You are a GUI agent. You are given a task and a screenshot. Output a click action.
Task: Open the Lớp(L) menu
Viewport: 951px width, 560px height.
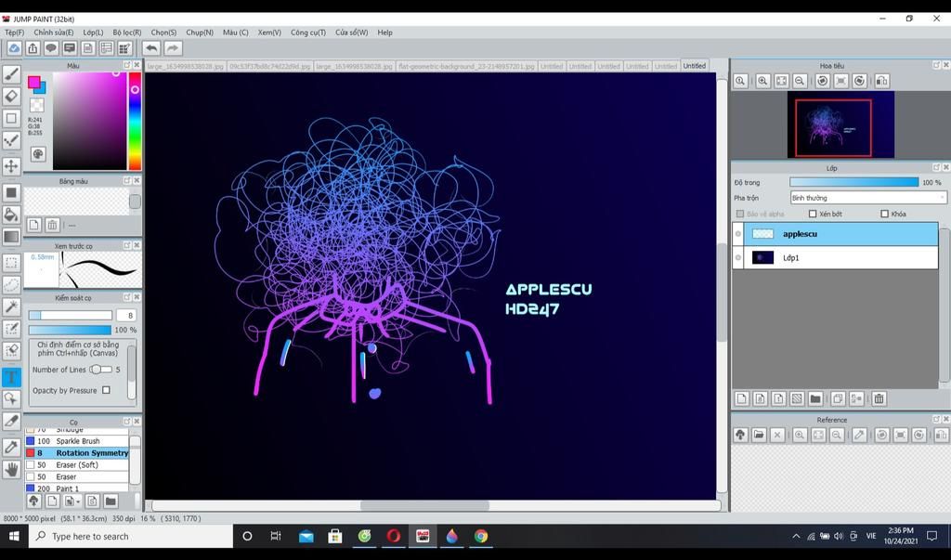click(93, 33)
